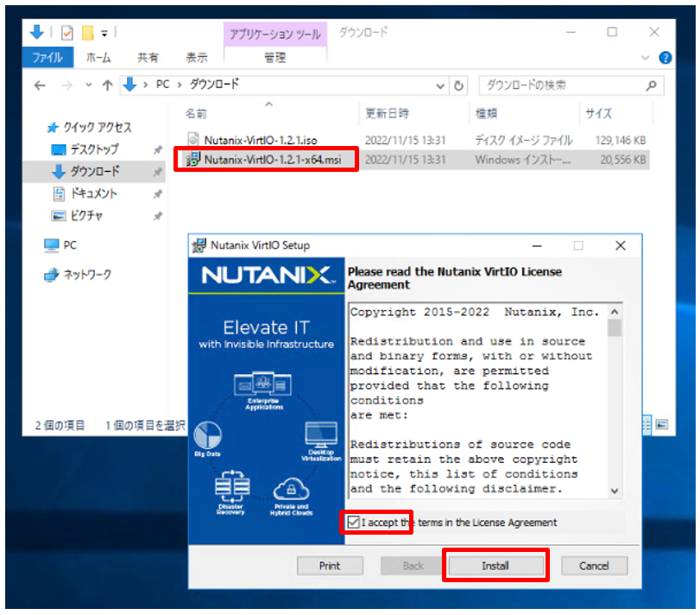
Task: Unpin ドキュメント using its pin icon
Action: pos(158,194)
